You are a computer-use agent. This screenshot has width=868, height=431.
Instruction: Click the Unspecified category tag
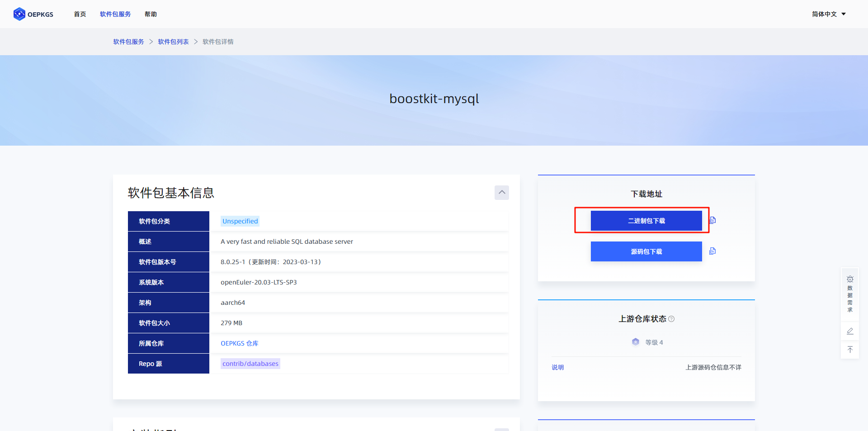[x=240, y=221]
